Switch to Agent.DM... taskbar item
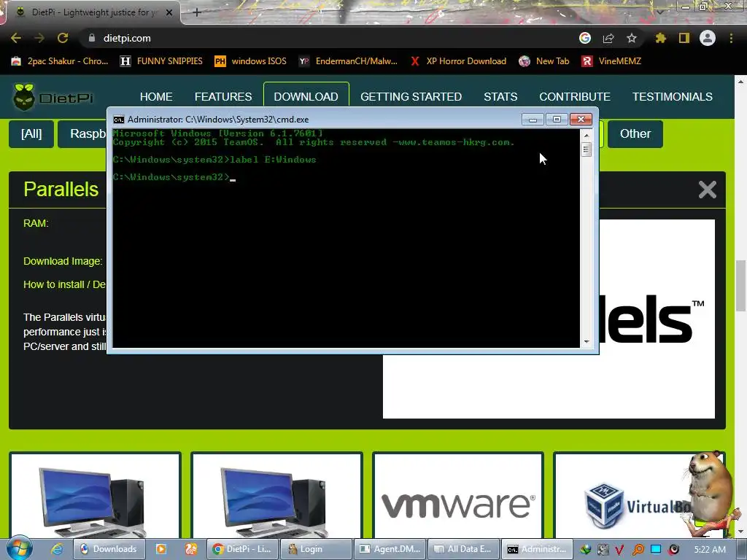 tap(390, 549)
